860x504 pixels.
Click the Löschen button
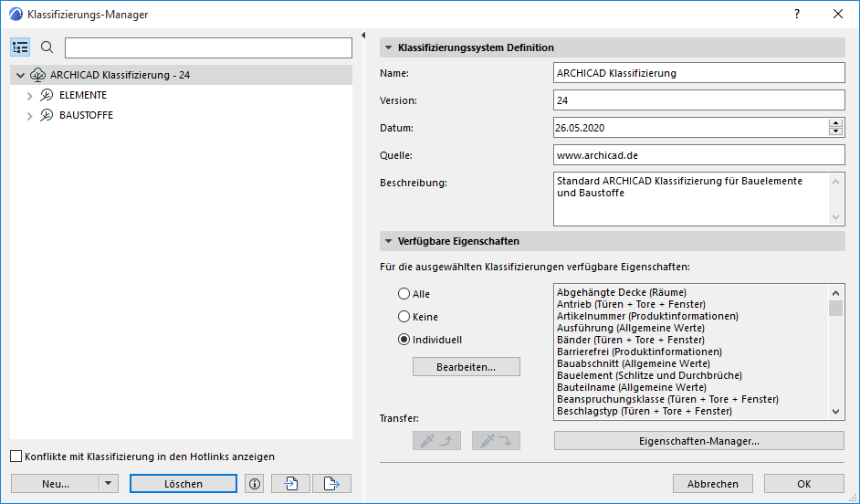[x=184, y=484]
